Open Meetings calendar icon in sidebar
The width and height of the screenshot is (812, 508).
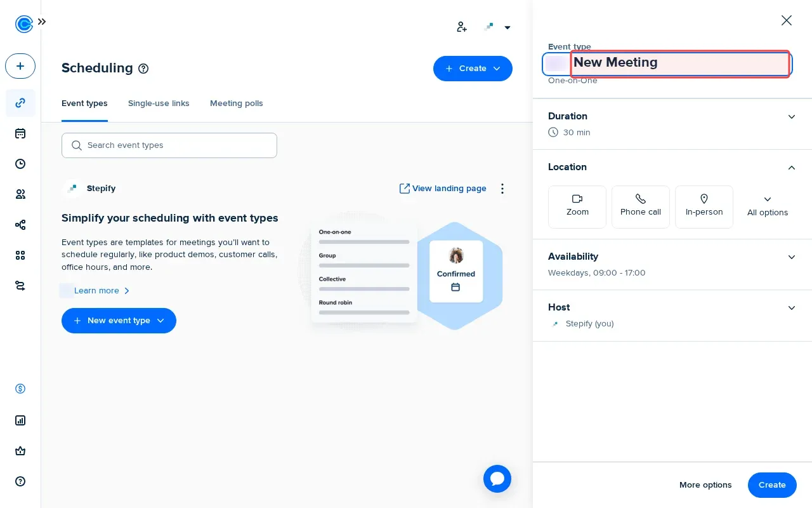pyautogui.click(x=20, y=133)
